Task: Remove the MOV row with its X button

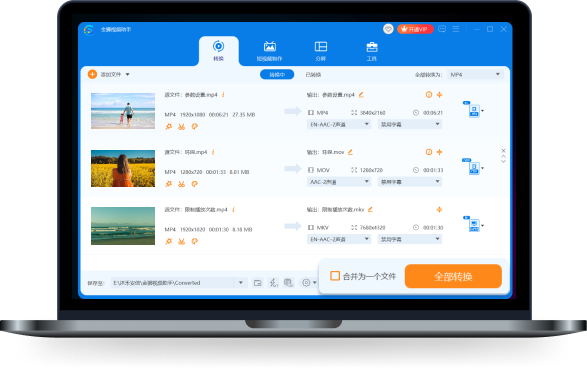Action: [x=504, y=150]
